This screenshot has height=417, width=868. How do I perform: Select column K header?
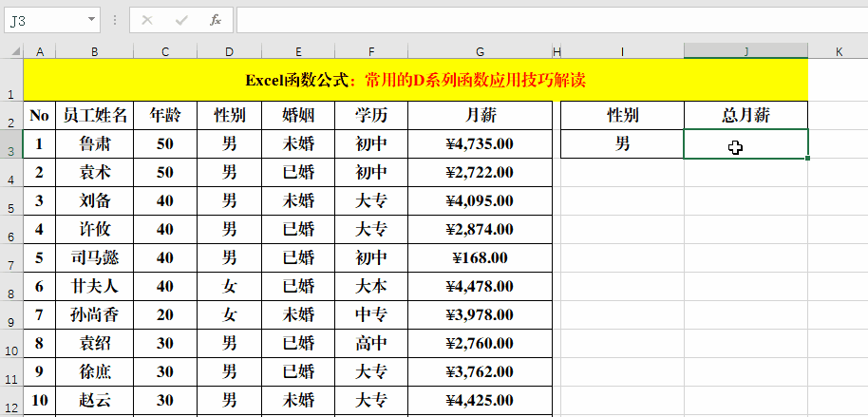[839, 51]
